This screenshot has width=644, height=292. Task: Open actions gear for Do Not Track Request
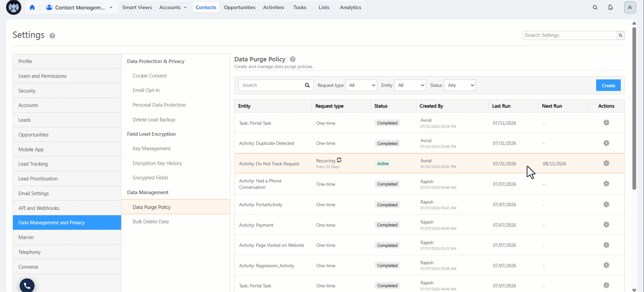click(x=606, y=163)
